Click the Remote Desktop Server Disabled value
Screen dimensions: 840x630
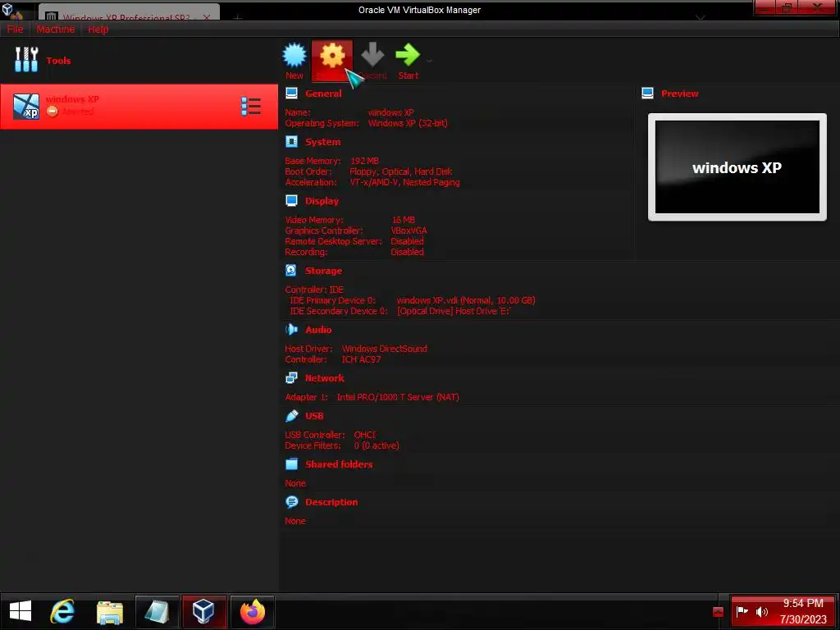tap(407, 241)
